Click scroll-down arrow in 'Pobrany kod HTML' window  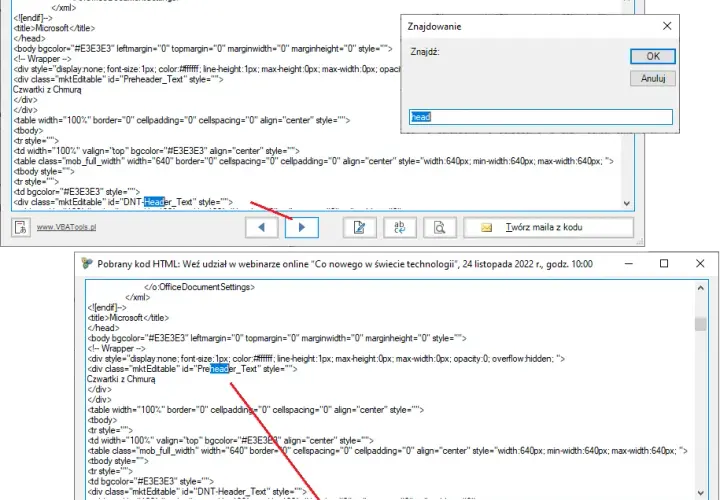point(700,492)
